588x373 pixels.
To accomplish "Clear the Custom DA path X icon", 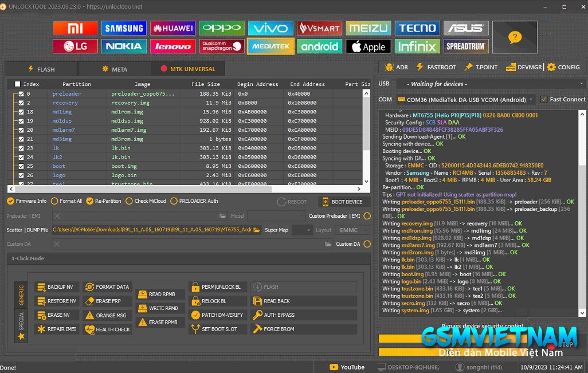I will pyautogui.click(x=57, y=244).
